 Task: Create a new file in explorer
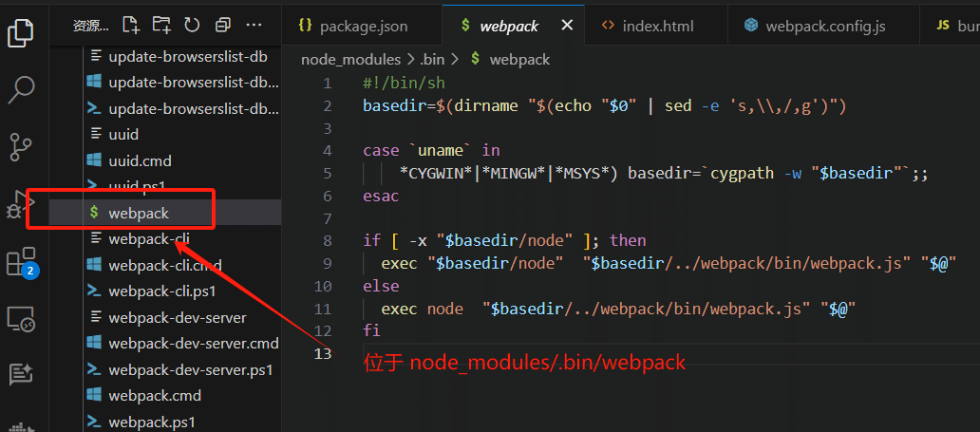coord(131,25)
